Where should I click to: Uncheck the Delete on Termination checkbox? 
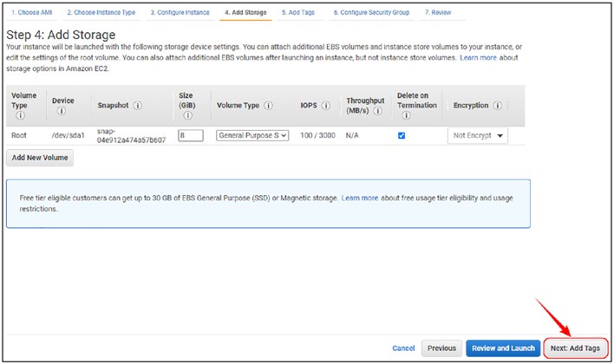point(402,135)
